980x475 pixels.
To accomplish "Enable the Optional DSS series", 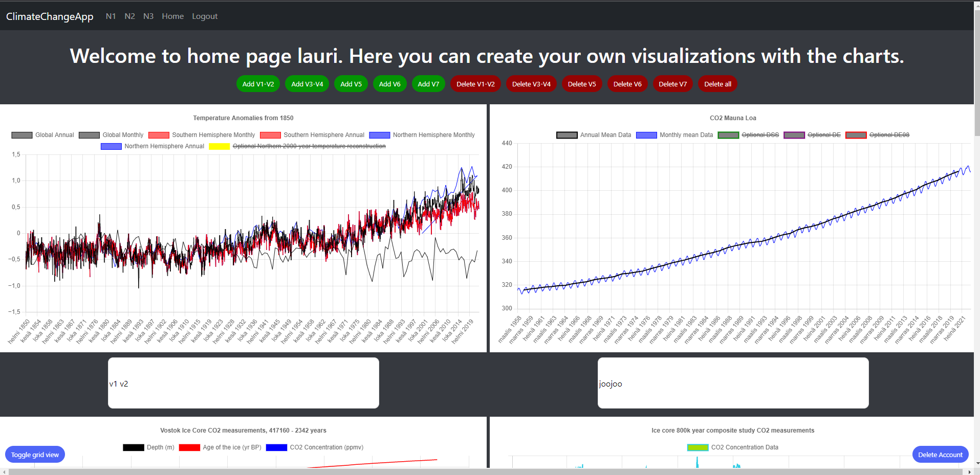I will (x=748, y=135).
